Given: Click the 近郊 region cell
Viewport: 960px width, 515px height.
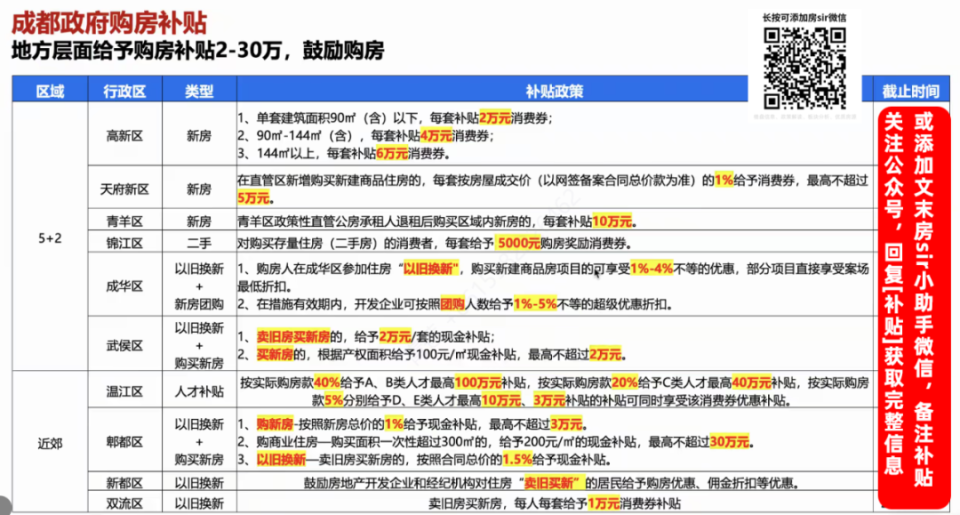Looking at the screenshot, I should [50, 443].
